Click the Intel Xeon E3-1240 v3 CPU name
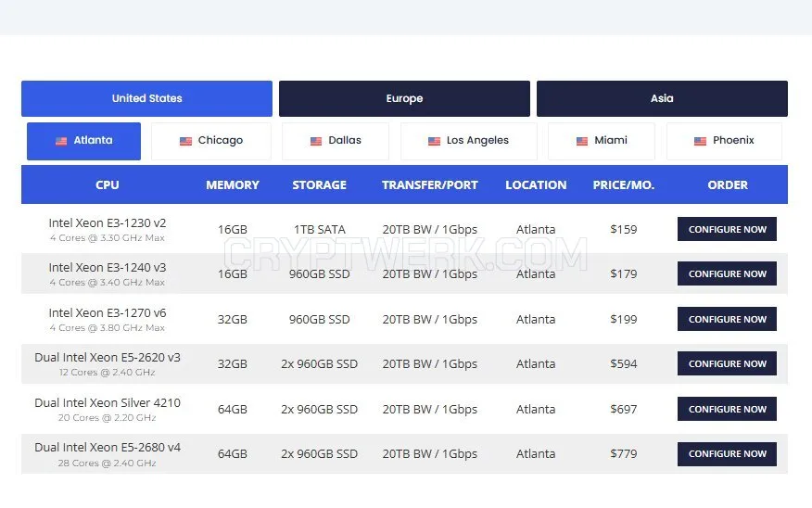Image resolution: width=812 pixels, height=508 pixels. tap(108, 267)
